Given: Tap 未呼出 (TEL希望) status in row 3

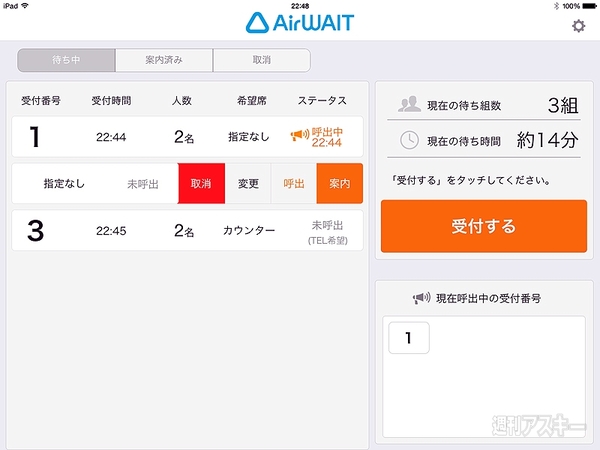Looking at the screenshot, I should [x=328, y=232].
